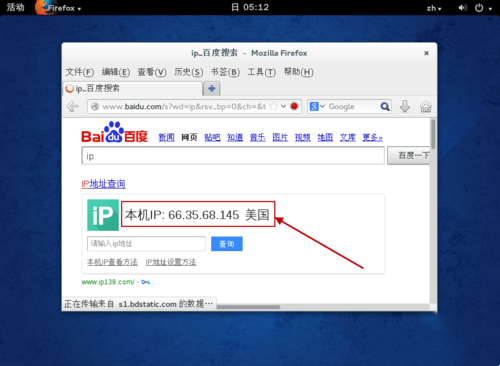The width and height of the screenshot is (500, 366).
Task: Click the magnifier search icon
Action: (385, 107)
